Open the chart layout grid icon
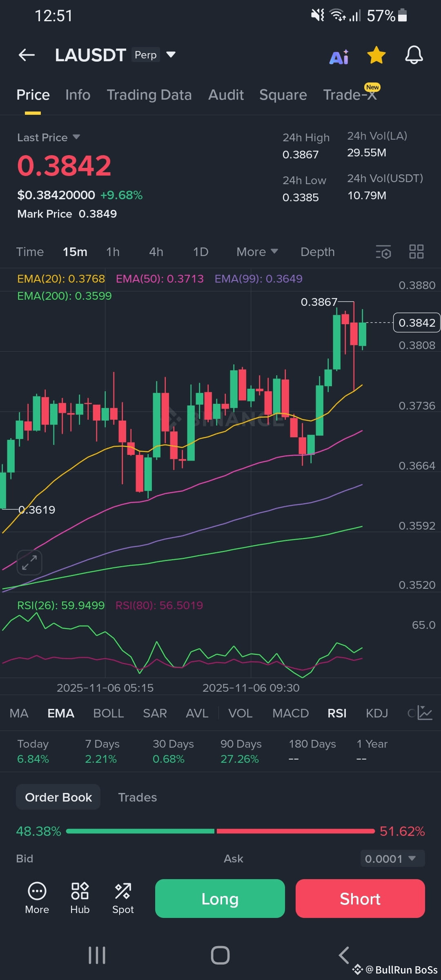This screenshot has width=441, height=980. tap(416, 252)
